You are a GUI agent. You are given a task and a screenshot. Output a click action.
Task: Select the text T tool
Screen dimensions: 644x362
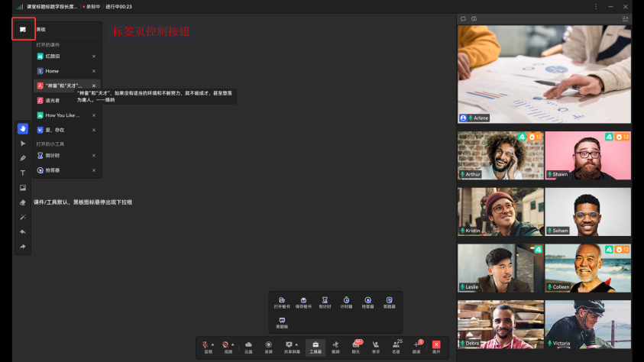[x=23, y=173]
